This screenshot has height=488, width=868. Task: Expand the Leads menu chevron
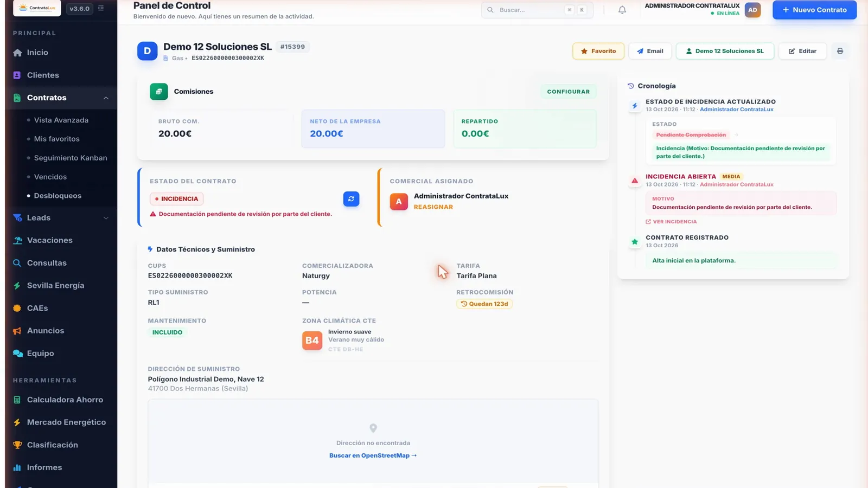click(106, 218)
